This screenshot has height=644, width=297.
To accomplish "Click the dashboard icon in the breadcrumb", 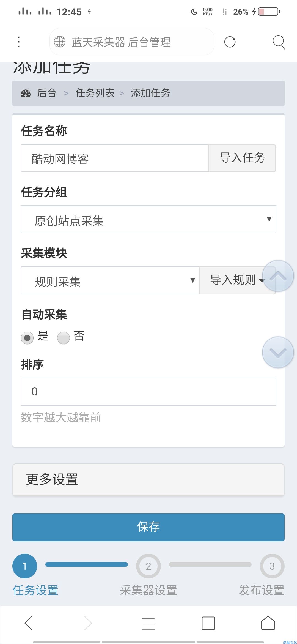I will [26, 94].
